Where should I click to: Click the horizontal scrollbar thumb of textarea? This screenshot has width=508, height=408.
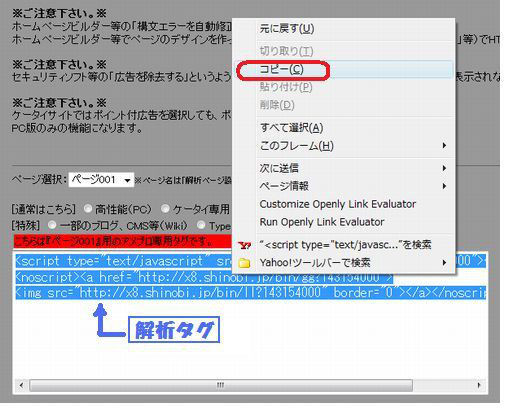[221, 385]
